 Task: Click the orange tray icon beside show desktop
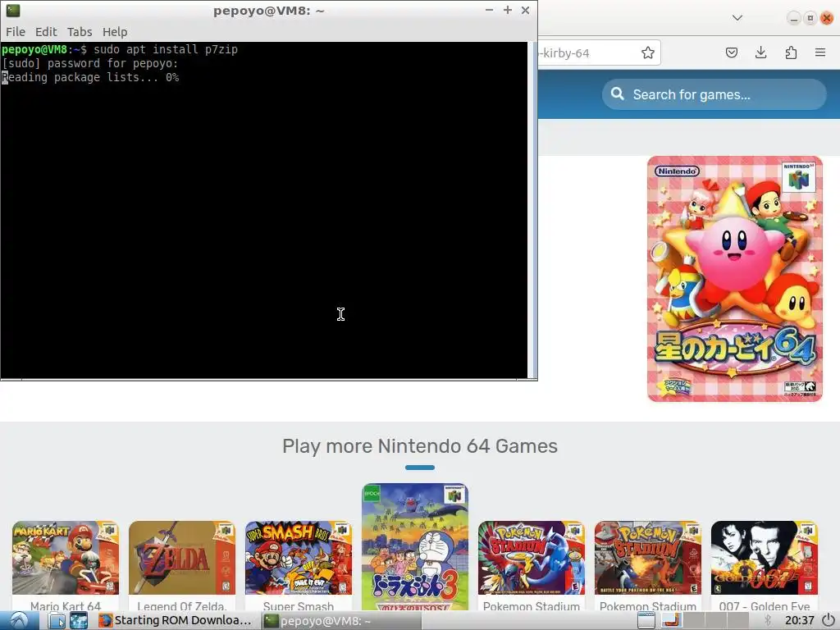(x=671, y=620)
